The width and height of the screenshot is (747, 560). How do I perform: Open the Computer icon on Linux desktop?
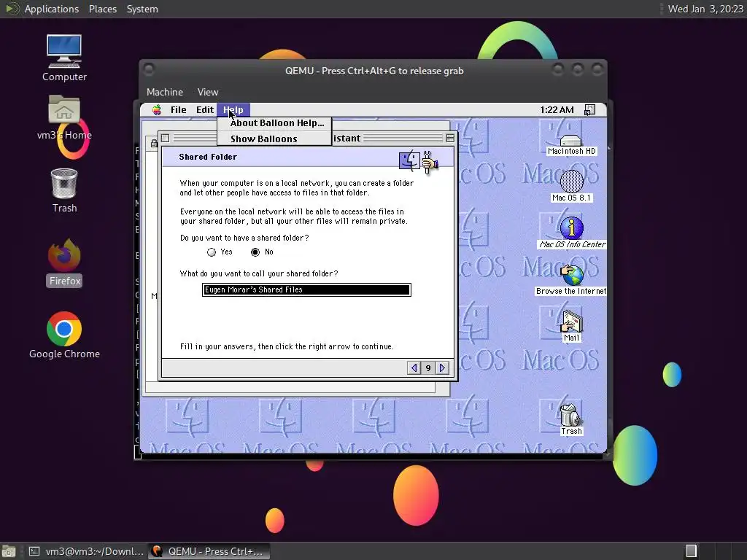point(64,58)
